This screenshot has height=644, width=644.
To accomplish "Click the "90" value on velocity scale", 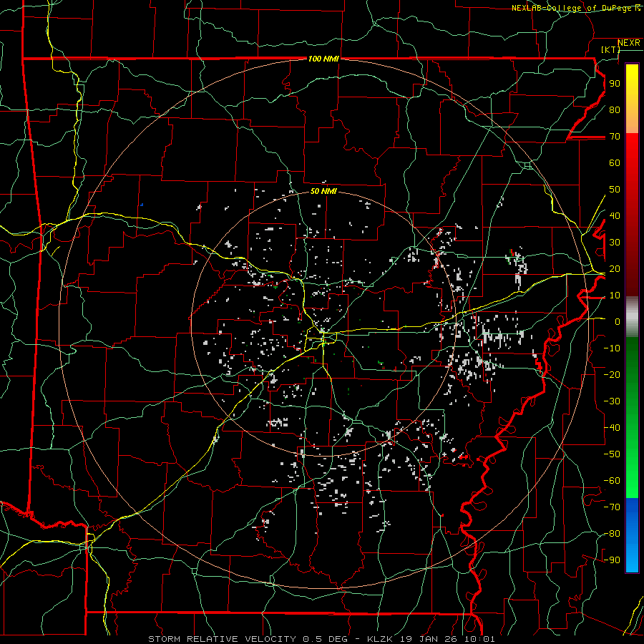I will click(615, 84).
